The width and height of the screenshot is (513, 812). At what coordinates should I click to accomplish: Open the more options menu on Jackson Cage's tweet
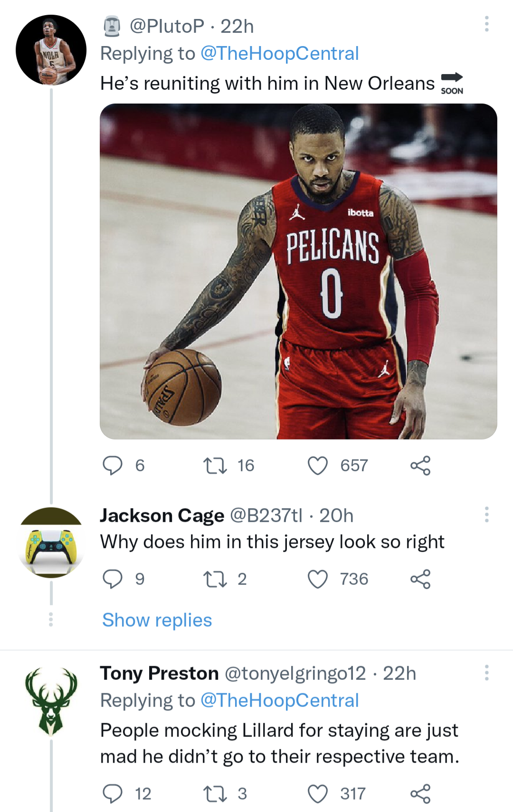click(486, 515)
